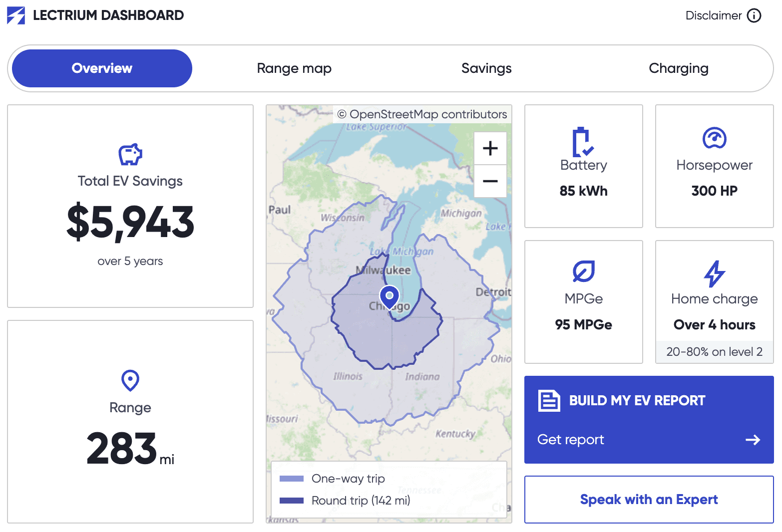This screenshot has height=532, width=782.
Task: Click the MPGe card label
Action: pyautogui.click(x=584, y=299)
